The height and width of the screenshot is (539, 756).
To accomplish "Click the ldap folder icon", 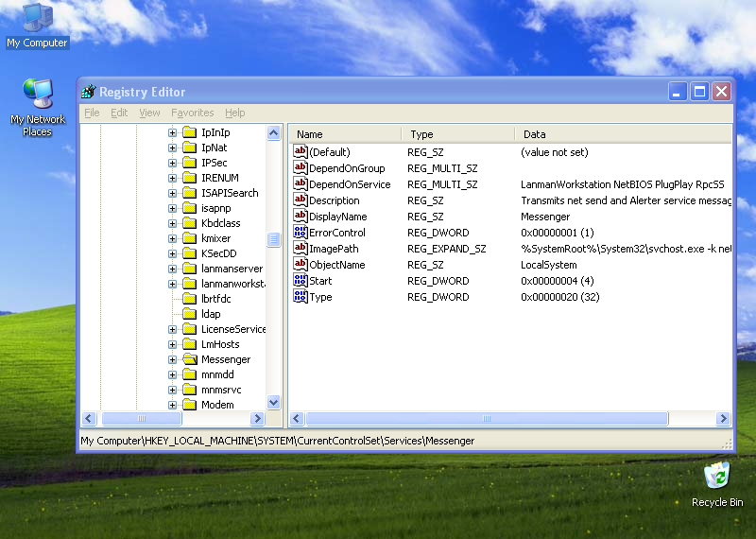I will pyautogui.click(x=190, y=314).
